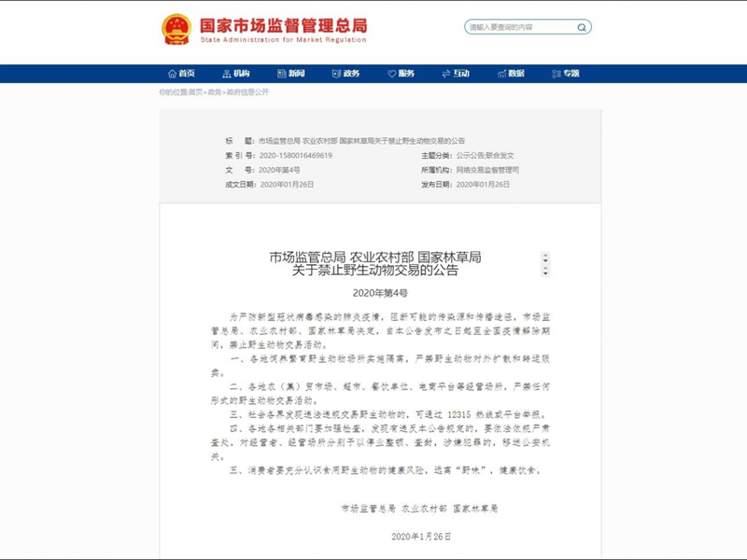Viewport: 747px width, 560px height.
Task: Click the 12315 hotline number in the article
Action: point(458,414)
